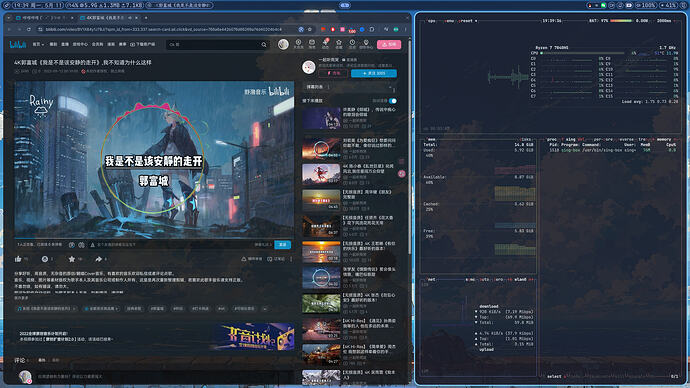This screenshot has height=388, width=690.
Task: Open the 直播 item in Bilibili navigation
Action: click(x=65, y=44)
